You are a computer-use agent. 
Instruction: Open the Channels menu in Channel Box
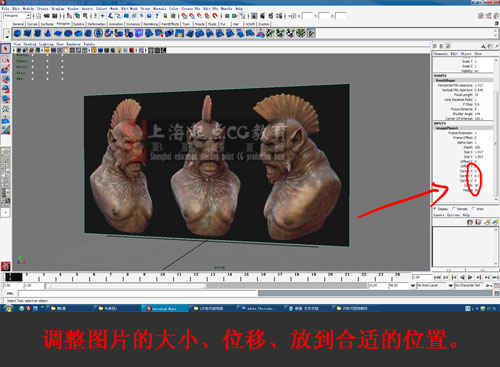[x=440, y=54]
